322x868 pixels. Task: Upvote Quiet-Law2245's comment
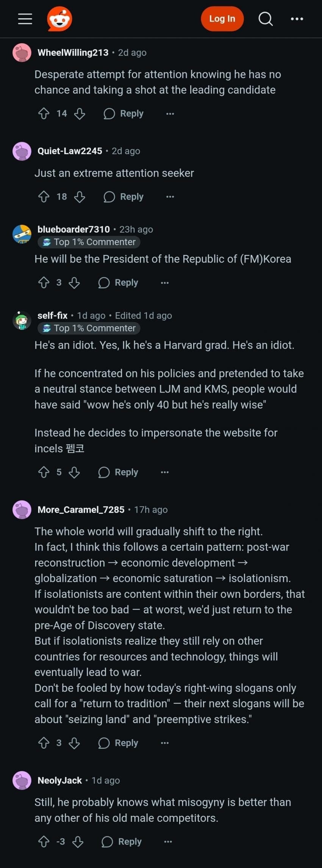[44, 197]
